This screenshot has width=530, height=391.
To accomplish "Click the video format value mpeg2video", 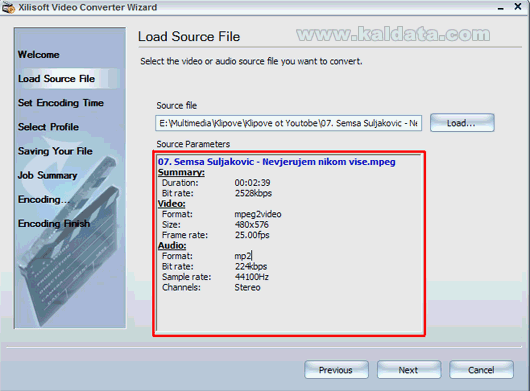I will (258, 214).
